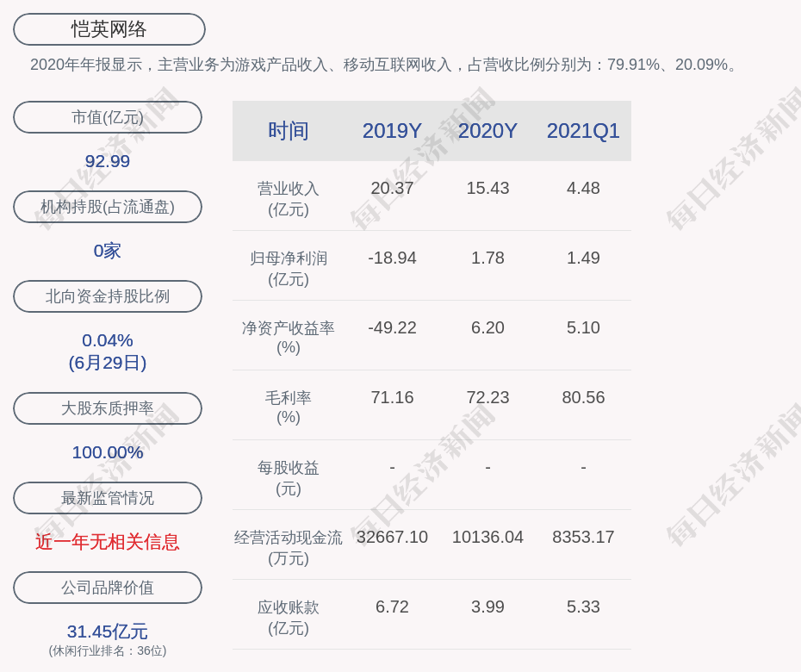The width and height of the screenshot is (801, 672).
Task: Choose the 2021Q1 column header
Action: click(583, 131)
